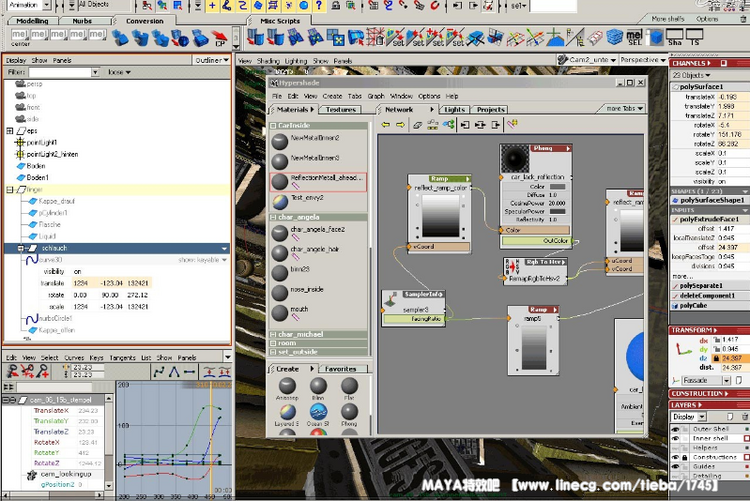Click the SamplerInfo node icon

click(x=391, y=301)
